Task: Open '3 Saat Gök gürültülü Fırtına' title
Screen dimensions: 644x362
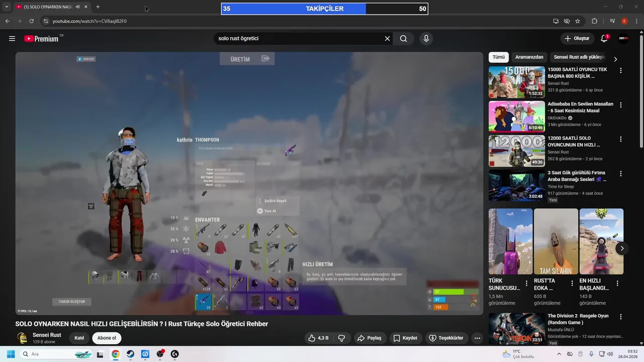Action: pos(578,176)
